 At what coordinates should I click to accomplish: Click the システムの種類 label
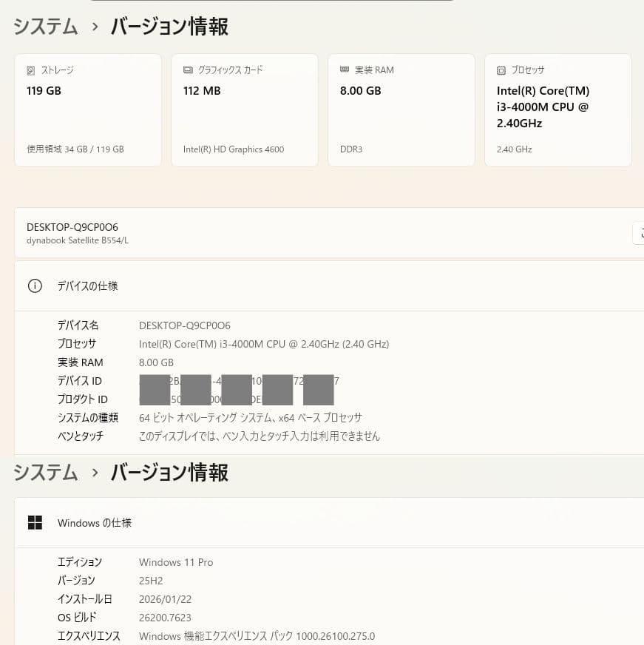(88, 417)
